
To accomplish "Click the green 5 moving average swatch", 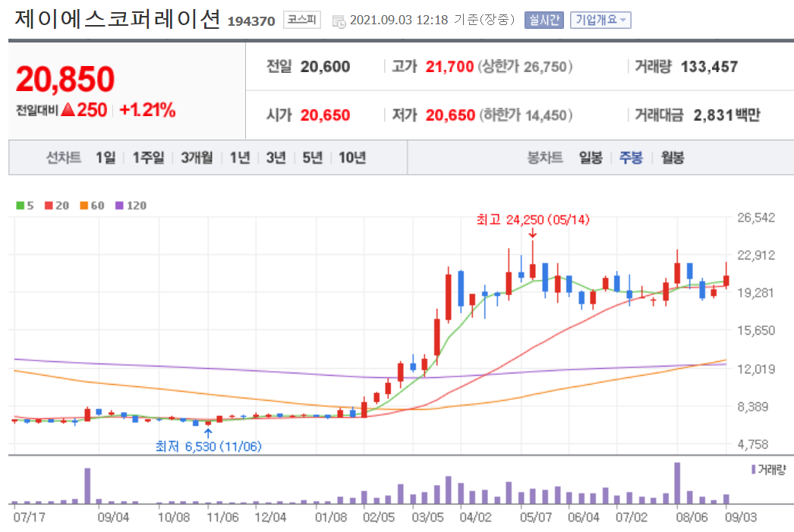I will [x=20, y=206].
